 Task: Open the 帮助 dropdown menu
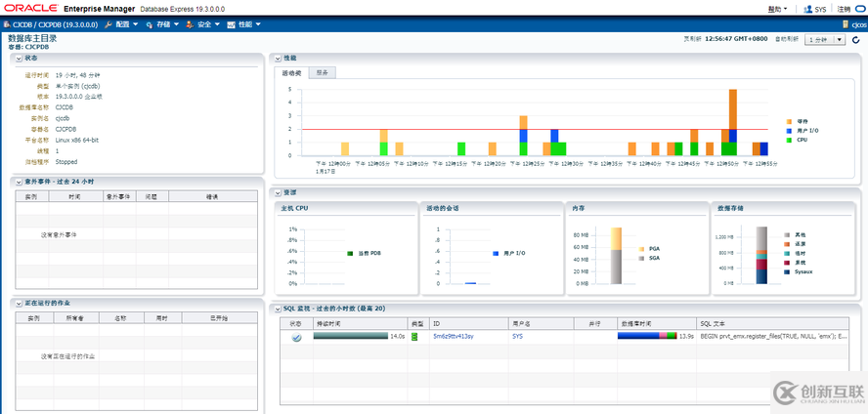(x=778, y=9)
